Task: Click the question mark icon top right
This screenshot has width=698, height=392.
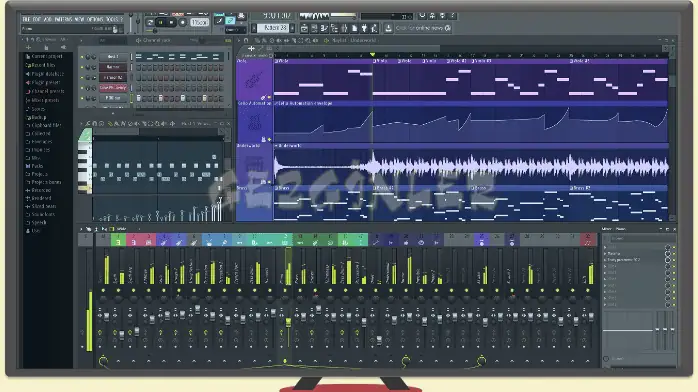Action: [452, 16]
